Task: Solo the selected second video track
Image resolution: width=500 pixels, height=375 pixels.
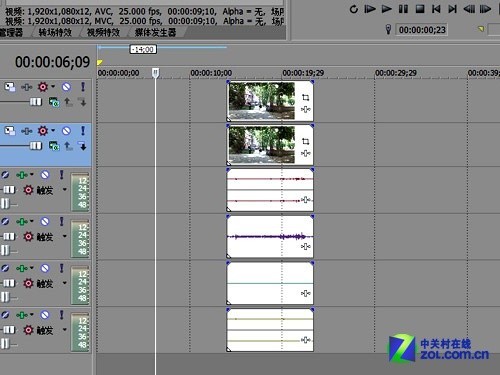Action: pos(83,131)
